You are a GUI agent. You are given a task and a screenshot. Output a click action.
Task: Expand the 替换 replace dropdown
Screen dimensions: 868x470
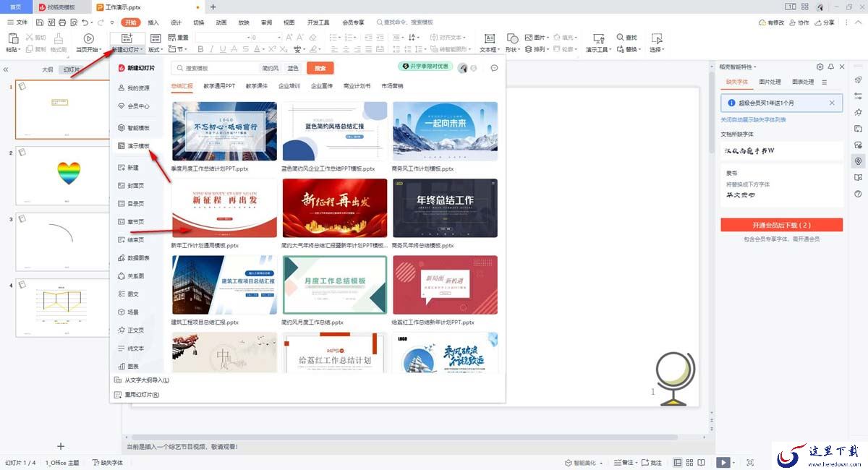tap(641, 50)
